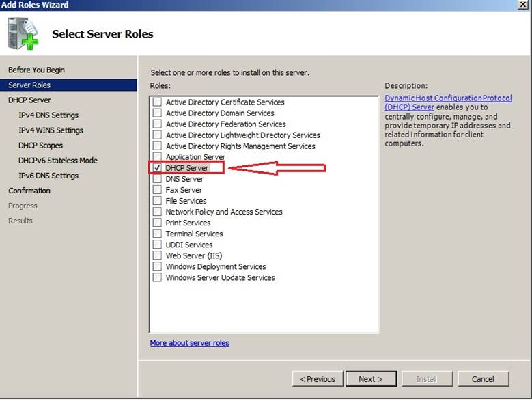Image resolution: width=532 pixels, height=401 pixels.
Task: Select Active Directory Certificate Services label
Action: click(x=225, y=102)
